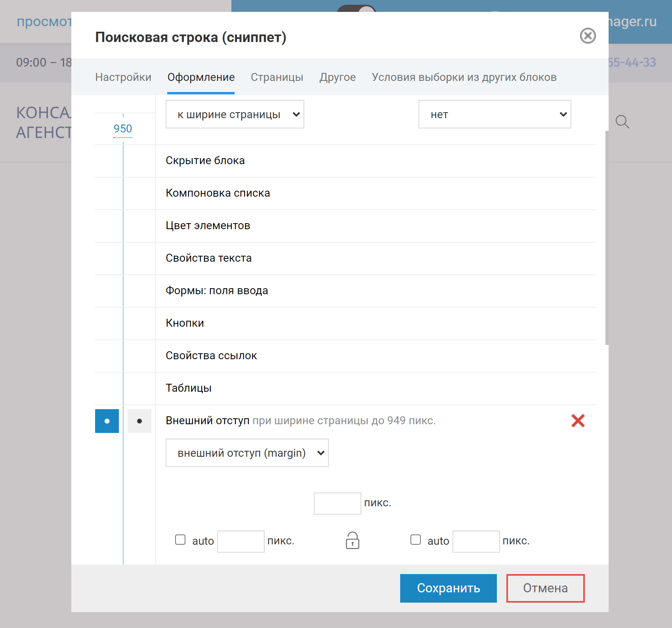
Task: Click the top margin pixel input field
Action: pos(337,504)
